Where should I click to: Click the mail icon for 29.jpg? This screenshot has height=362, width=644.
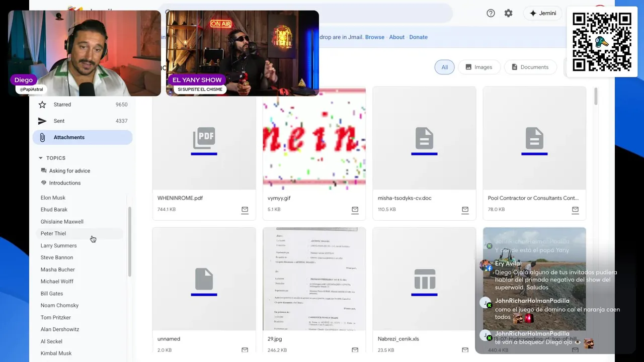coord(355,350)
